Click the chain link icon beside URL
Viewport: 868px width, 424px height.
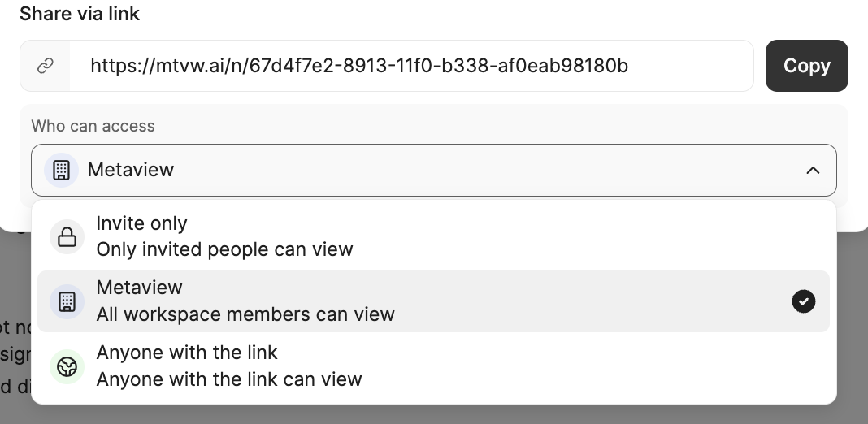tap(45, 66)
